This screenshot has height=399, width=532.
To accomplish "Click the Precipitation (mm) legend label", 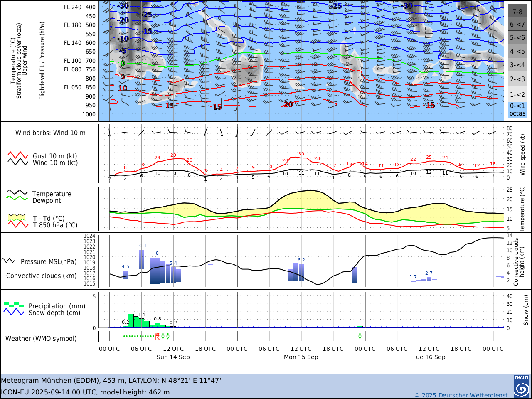I will pos(57,306).
